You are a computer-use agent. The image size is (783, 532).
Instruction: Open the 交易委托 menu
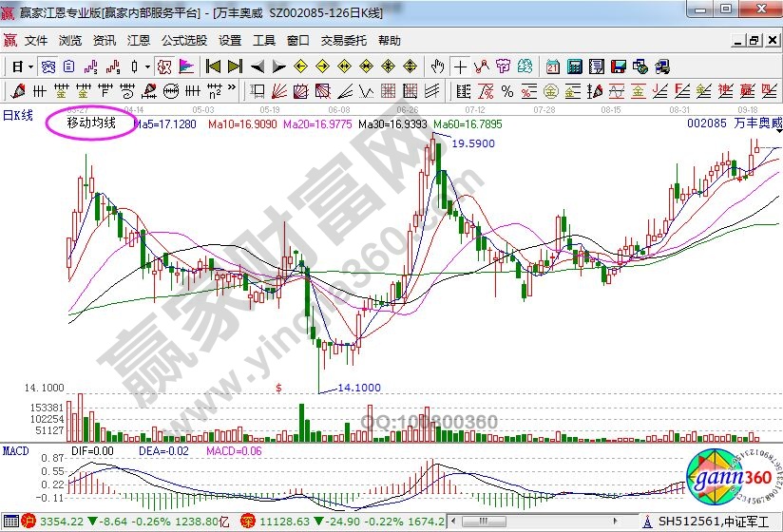pyautogui.click(x=343, y=41)
